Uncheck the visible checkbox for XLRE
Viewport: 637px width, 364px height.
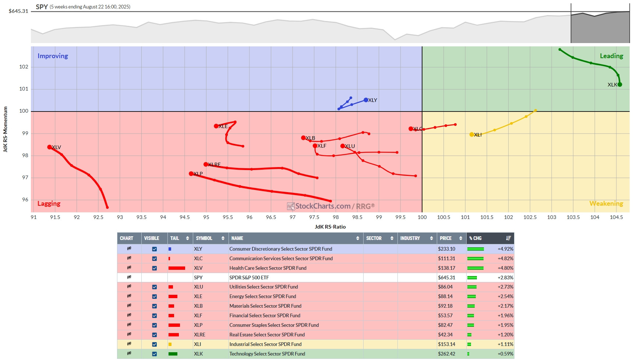pyautogui.click(x=155, y=335)
